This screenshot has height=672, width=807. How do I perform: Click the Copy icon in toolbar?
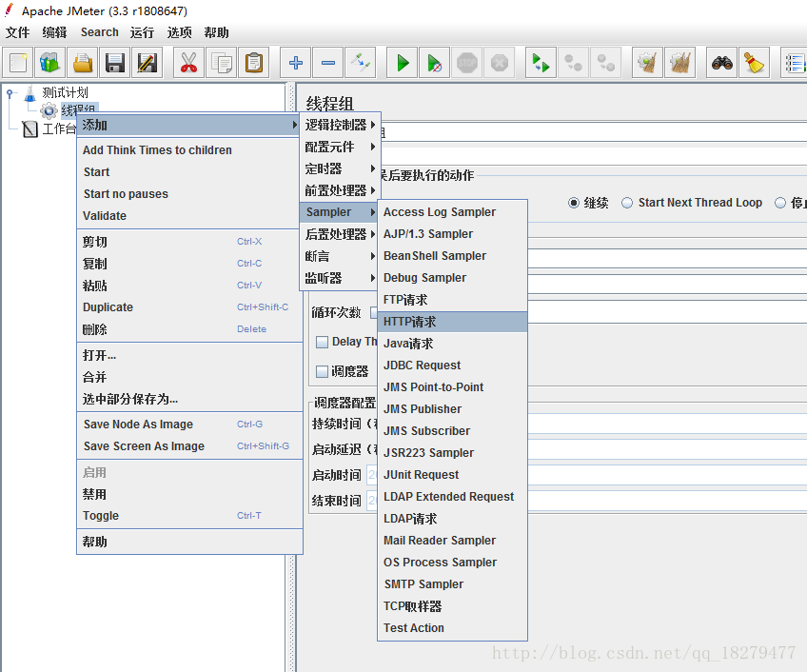[222, 63]
